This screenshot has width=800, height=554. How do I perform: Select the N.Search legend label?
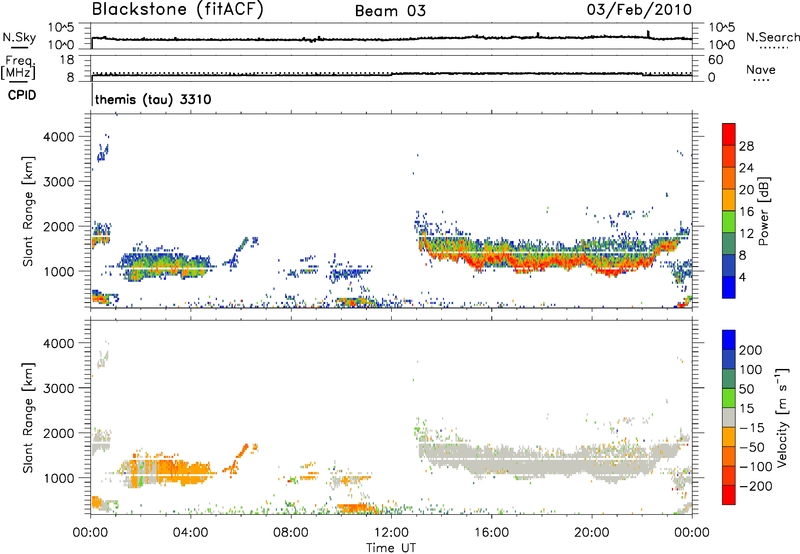pos(772,37)
